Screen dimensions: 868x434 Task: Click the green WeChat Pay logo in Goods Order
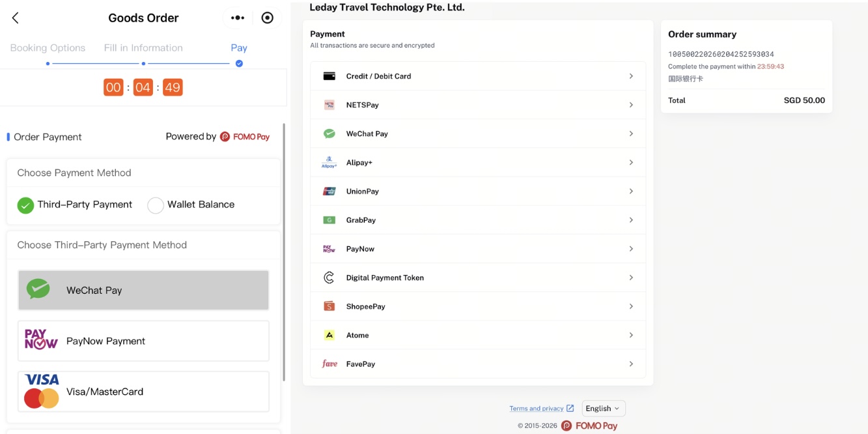tap(38, 289)
